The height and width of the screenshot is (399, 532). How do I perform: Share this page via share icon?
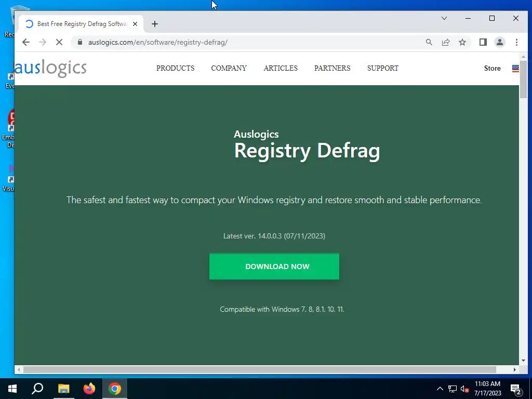tap(445, 42)
